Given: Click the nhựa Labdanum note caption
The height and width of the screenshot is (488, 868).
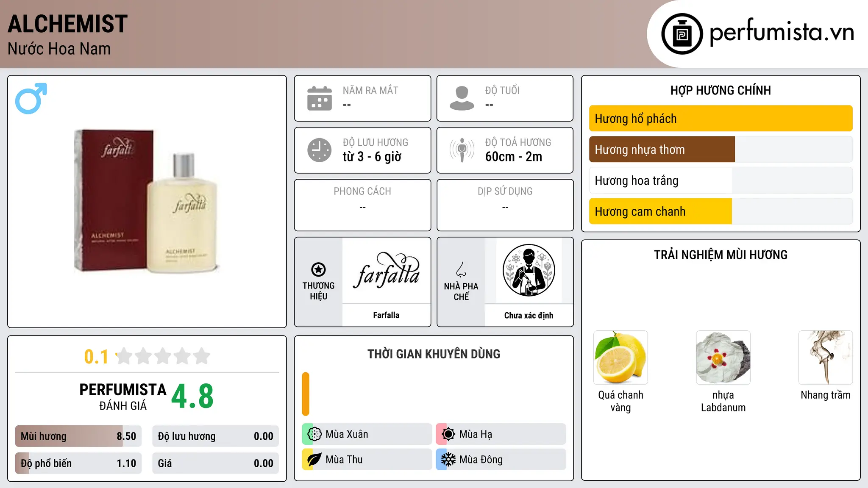Looking at the screenshot, I should coord(723,401).
